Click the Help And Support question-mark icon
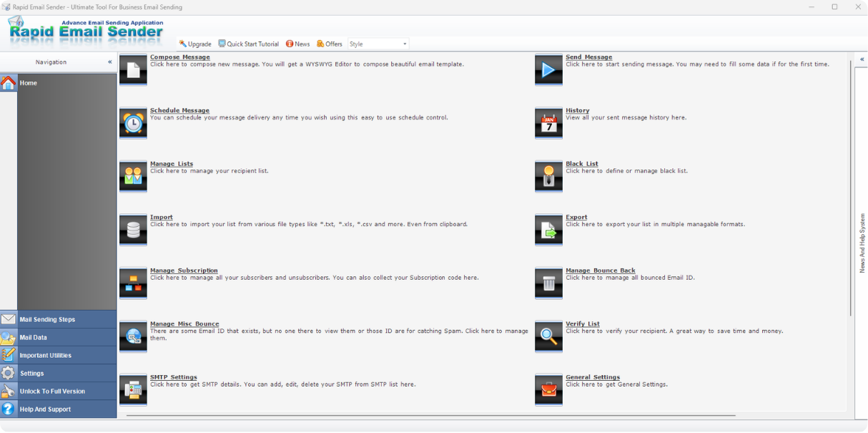 (x=9, y=409)
